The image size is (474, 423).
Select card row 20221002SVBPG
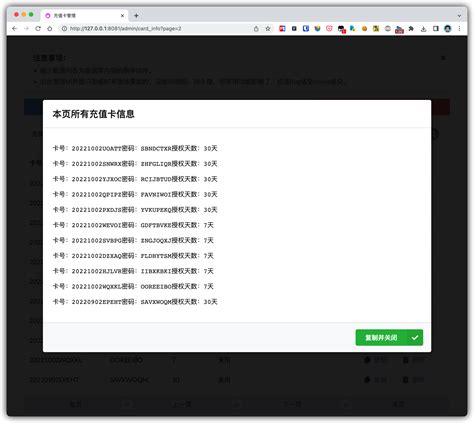(133, 240)
